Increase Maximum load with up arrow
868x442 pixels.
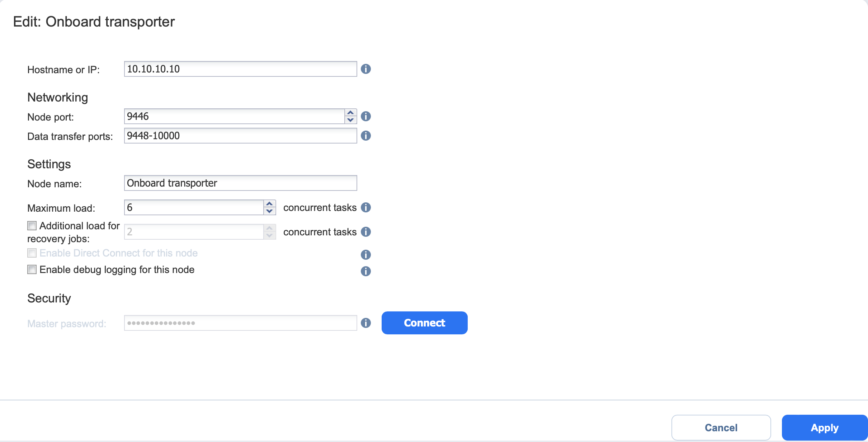(269, 204)
